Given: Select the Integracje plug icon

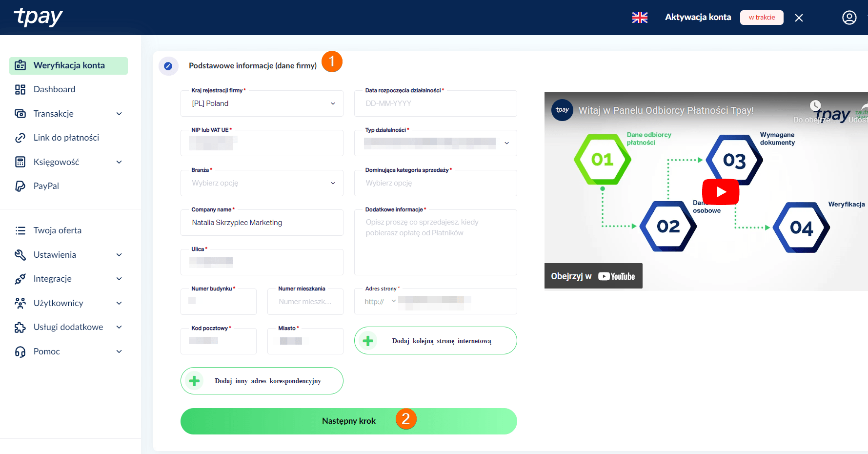Looking at the screenshot, I should [x=20, y=278].
